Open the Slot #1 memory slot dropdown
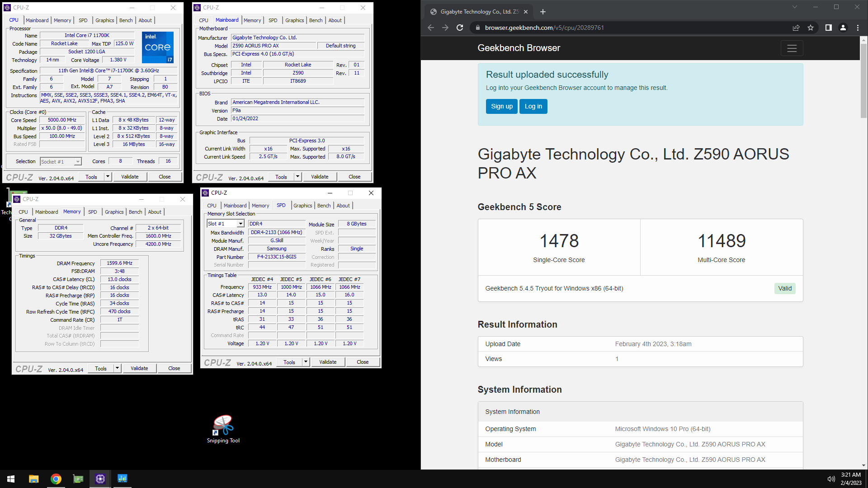Viewport: 868px width, 488px height. (x=226, y=224)
